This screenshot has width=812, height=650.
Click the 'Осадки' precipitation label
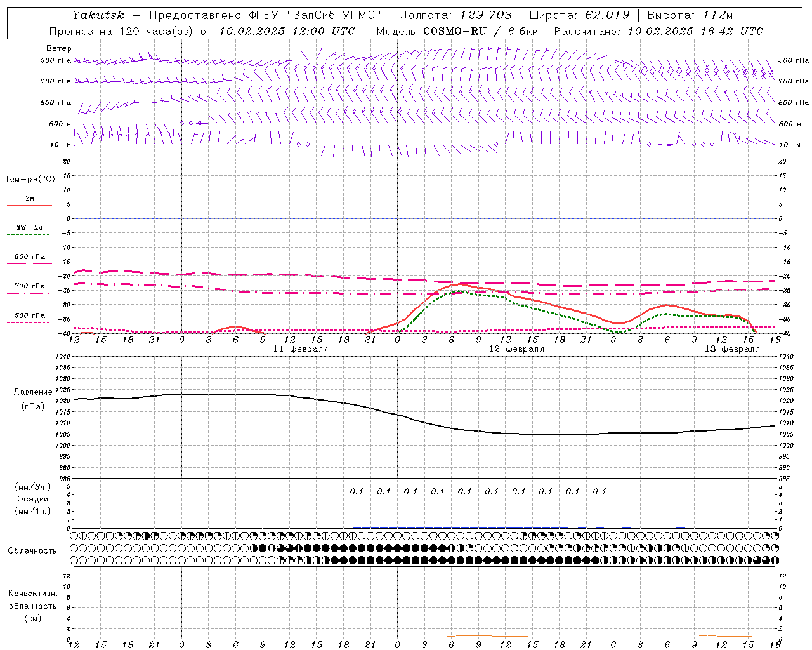[33, 499]
